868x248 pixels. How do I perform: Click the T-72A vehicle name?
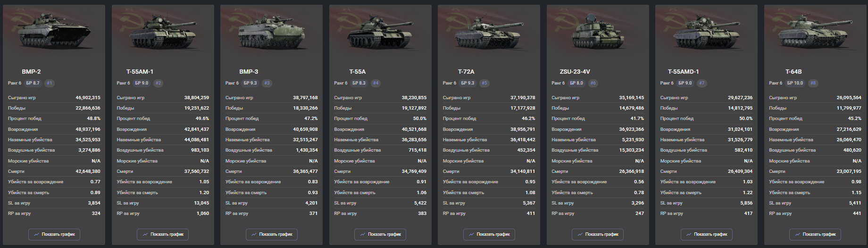pos(466,72)
